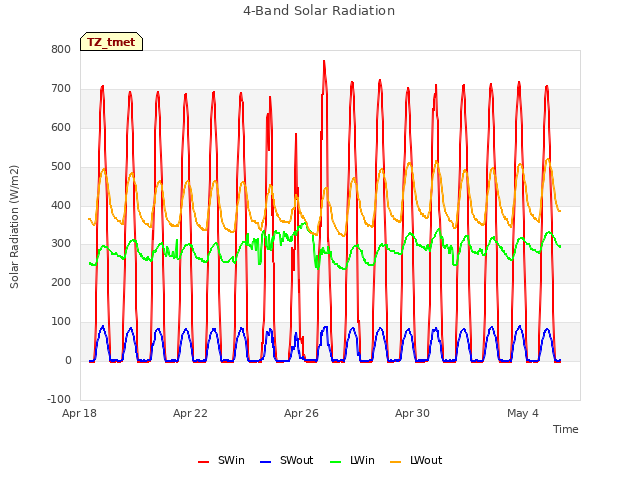Click the orange LWout legend swatch
The width and height of the screenshot is (640, 480).
396,462
